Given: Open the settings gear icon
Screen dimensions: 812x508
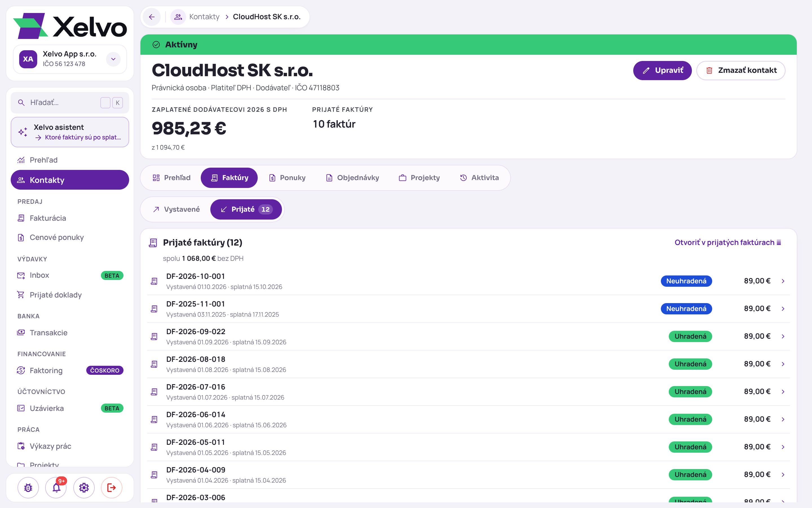Looking at the screenshot, I should [x=84, y=487].
